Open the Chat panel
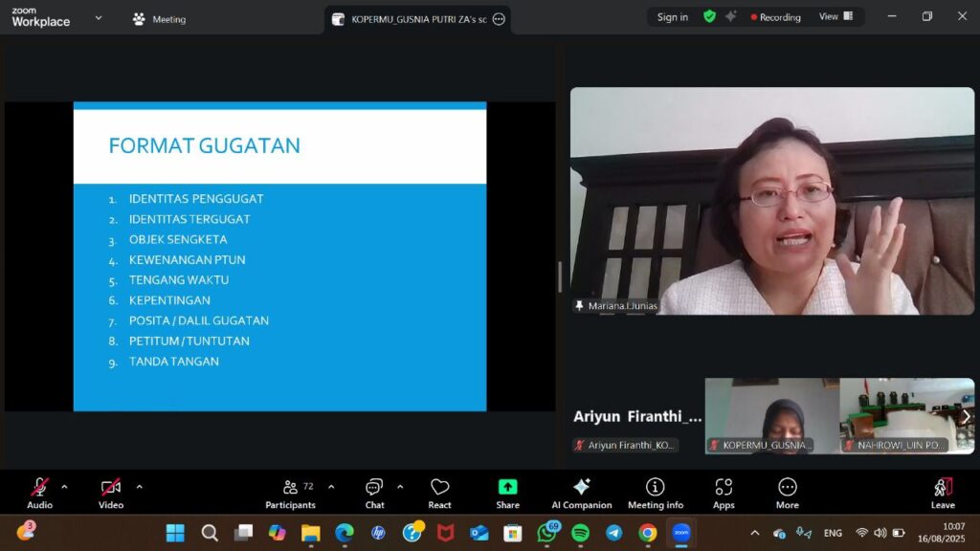980x551 pixels. click(x=374, y=493)
